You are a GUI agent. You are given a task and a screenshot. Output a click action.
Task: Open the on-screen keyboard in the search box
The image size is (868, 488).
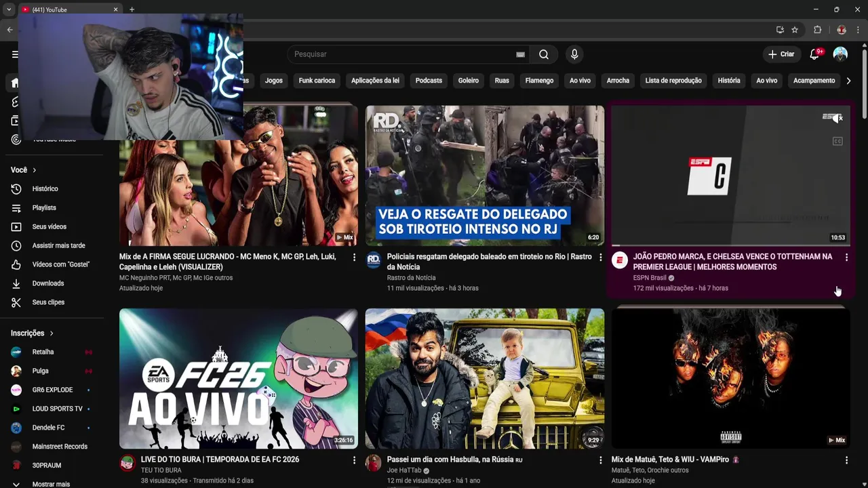pyautogui.click(x=520, y=54)
